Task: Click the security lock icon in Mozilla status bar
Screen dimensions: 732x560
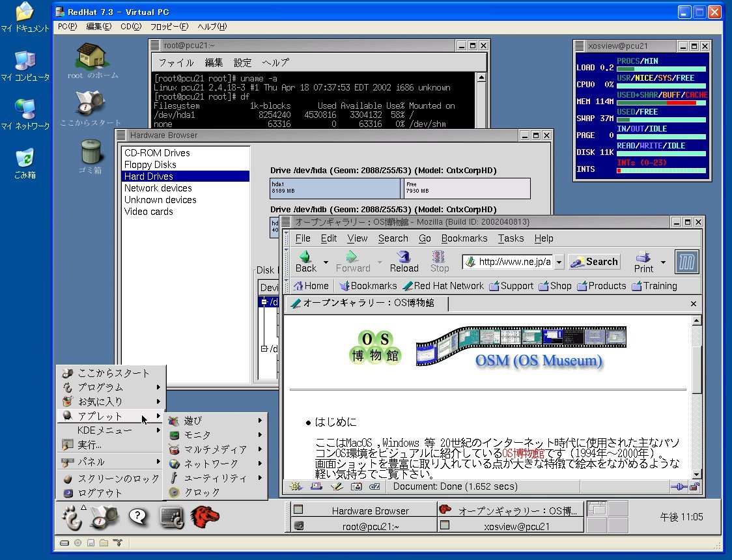Action: (x=694, y=486)
